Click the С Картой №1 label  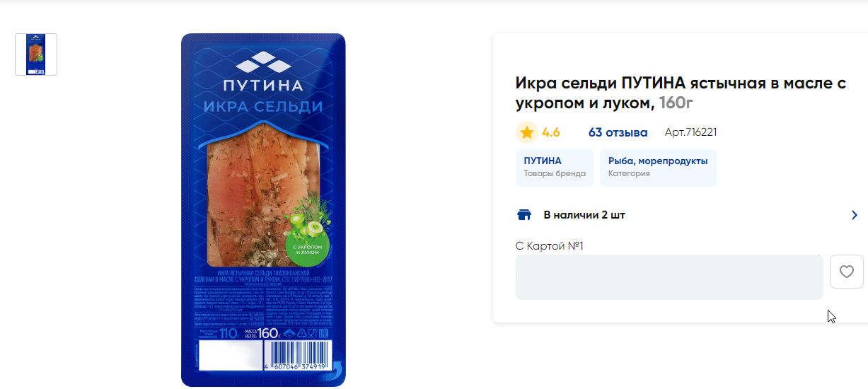point(550,246)
